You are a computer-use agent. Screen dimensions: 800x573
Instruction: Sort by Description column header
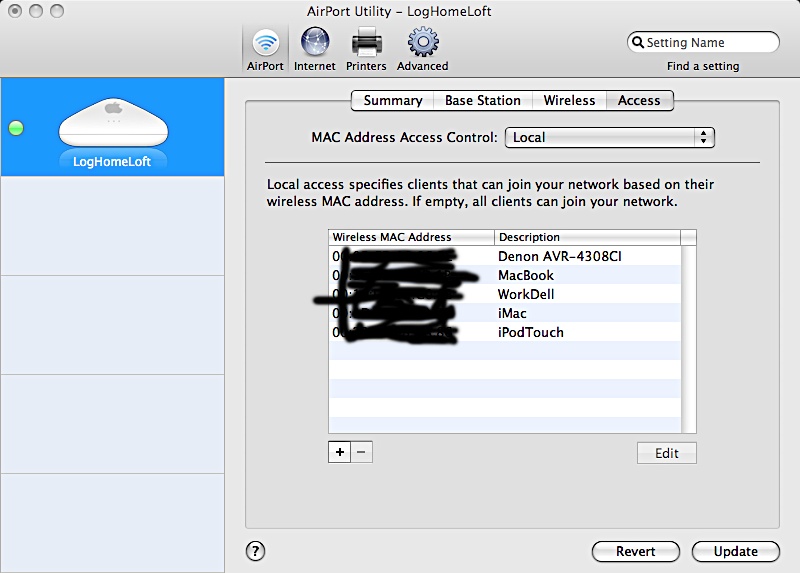point(587,237)
